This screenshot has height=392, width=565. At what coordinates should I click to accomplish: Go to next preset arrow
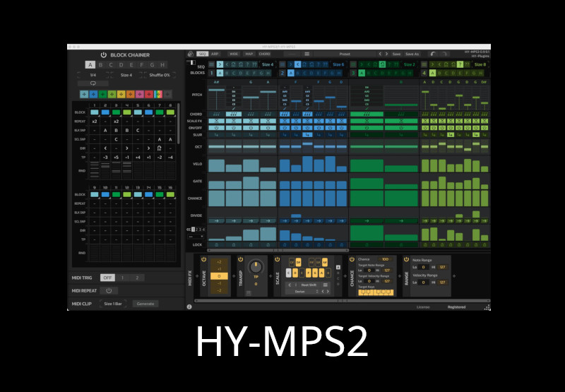tap(386, 54)
